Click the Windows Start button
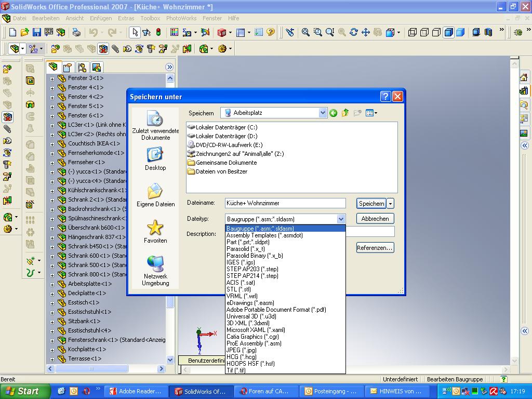This screenshot has width=532, height=399. 25,391
